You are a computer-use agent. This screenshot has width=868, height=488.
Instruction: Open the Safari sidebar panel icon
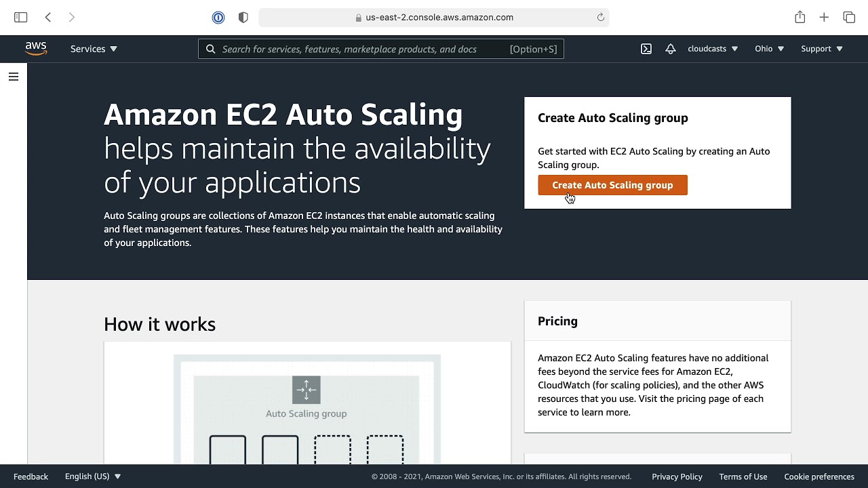pyautogui.click(x=20, y=18)
